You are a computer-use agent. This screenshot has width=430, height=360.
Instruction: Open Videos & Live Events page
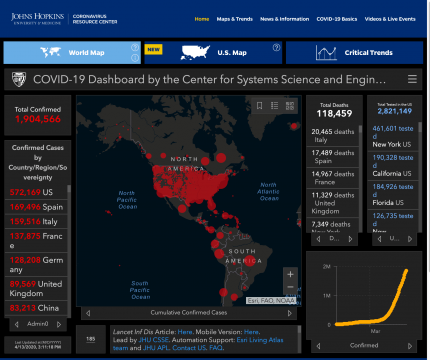[390, 19]
